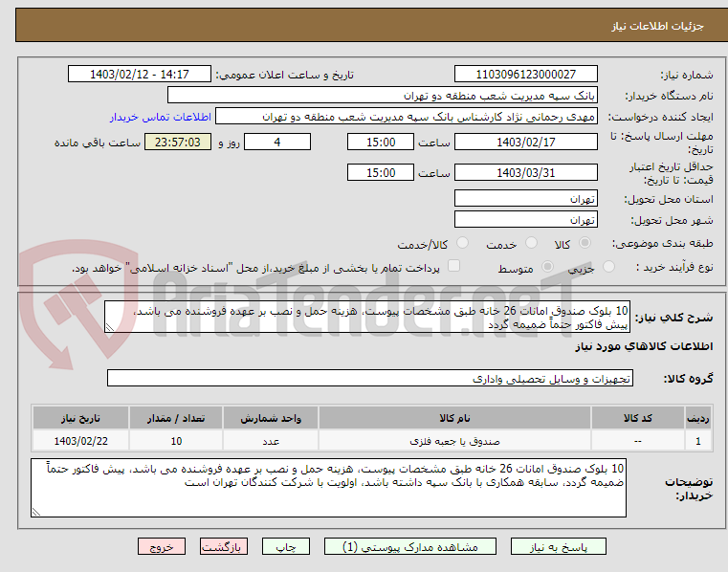Click the تاریخ نیاز column header
The width and height of the screenshot is (728, 572).
(x=80, y=418)
